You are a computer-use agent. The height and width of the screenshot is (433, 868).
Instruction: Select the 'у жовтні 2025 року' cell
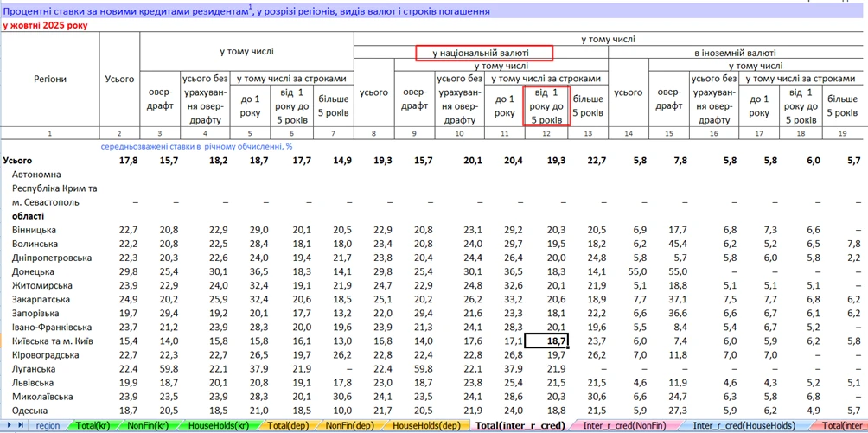[x=46, y=25]
